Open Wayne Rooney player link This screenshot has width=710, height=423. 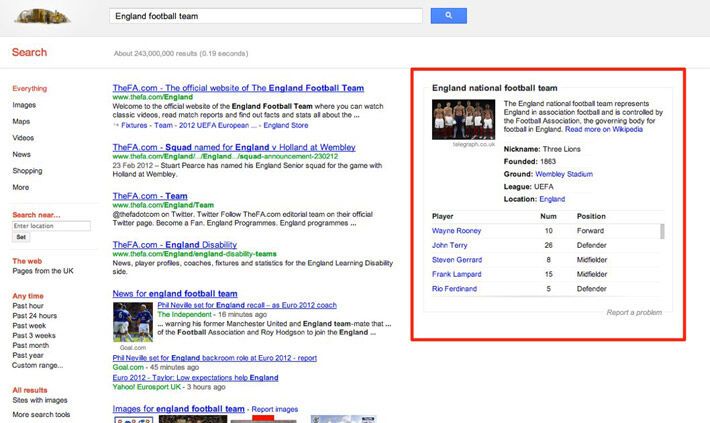coord(456,231)
